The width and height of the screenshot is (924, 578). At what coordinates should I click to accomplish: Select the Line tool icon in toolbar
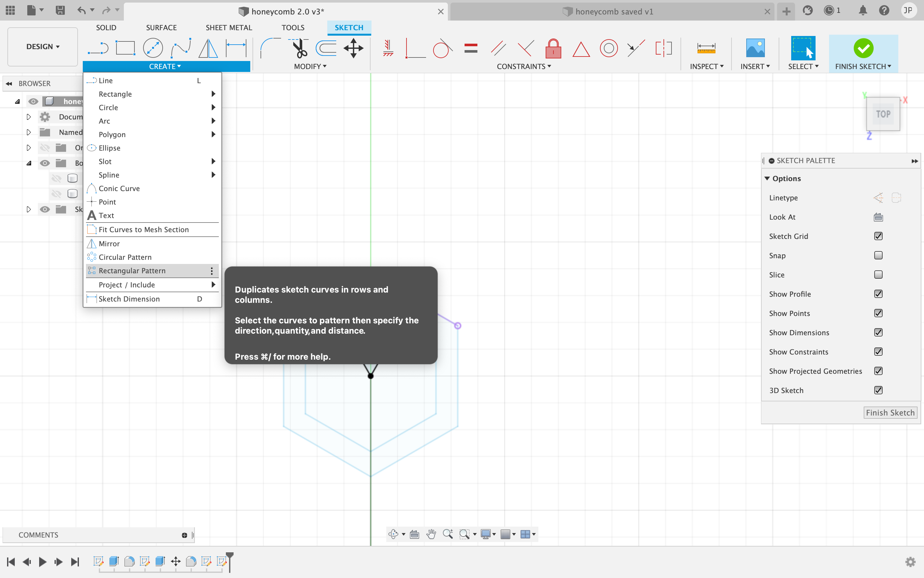pos(98,48)
